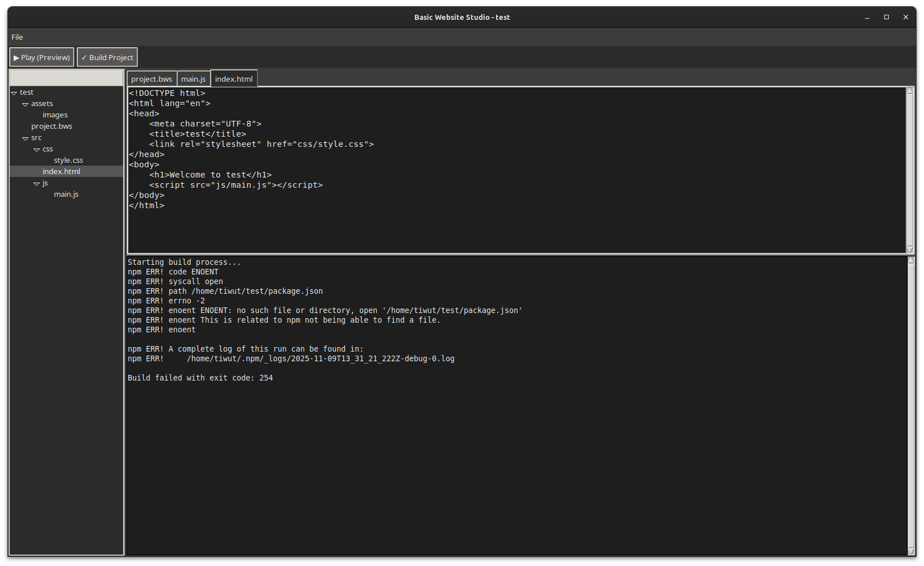Viewport: 924px width, 566px height.
Task: Collapse the js folder arrow
Action: tap(37, 183)
